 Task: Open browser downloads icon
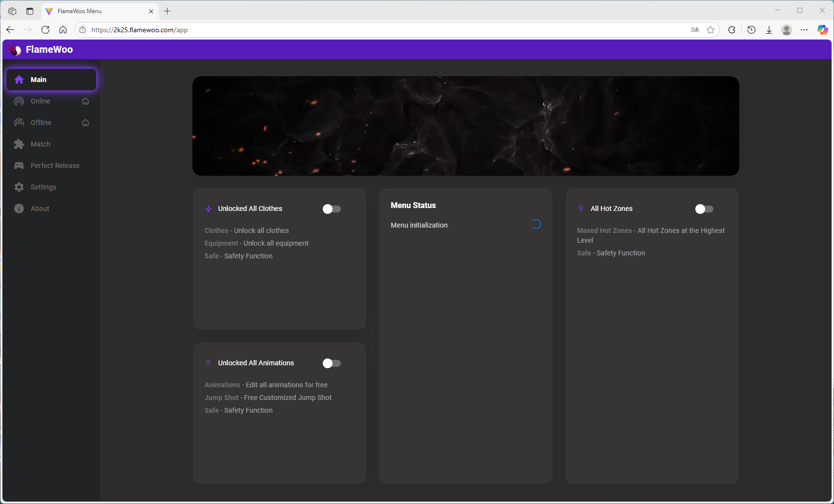pos(769,30)
